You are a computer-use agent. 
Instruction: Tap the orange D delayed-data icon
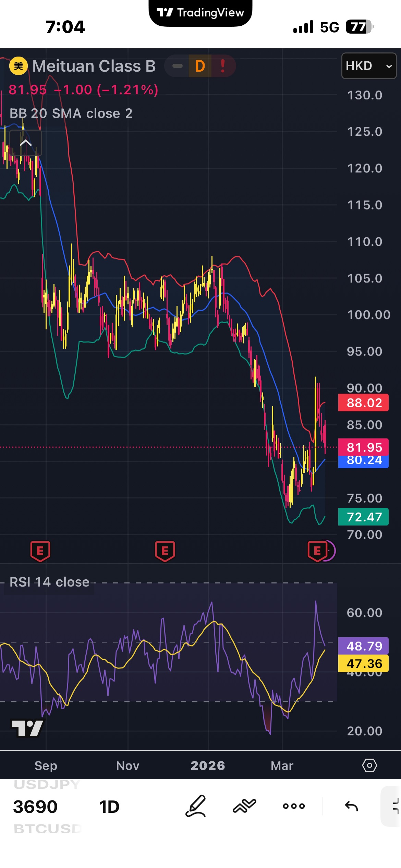coord(200,66)
